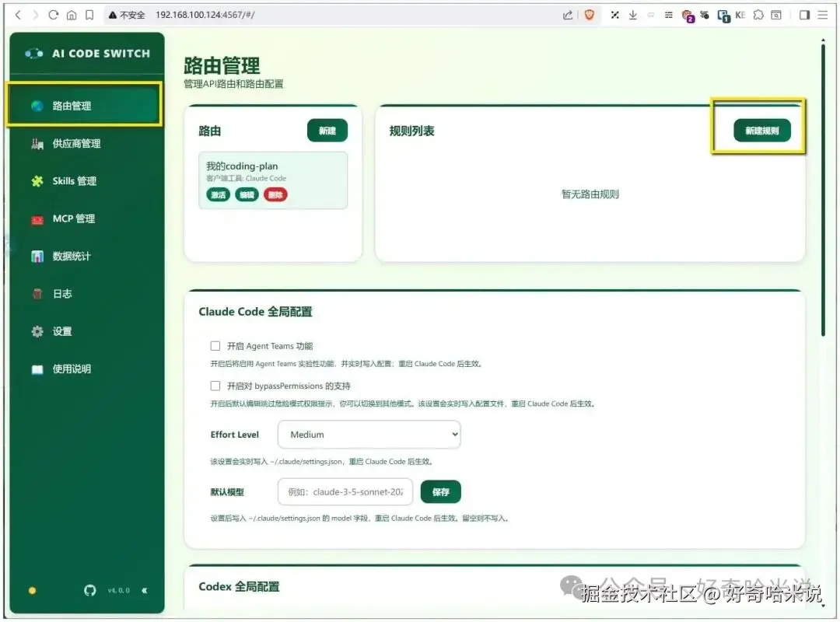
Task: Open the Brave Shields lion icon
Action: point(590,15)
